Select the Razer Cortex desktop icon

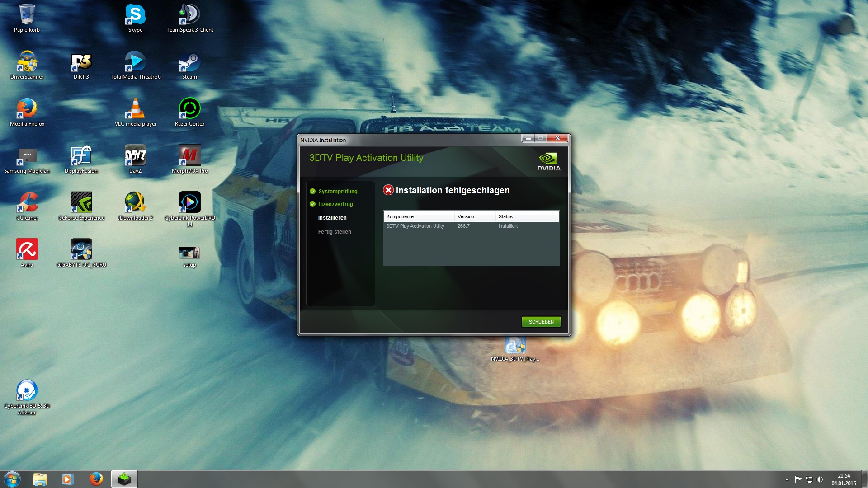(189, 109)
